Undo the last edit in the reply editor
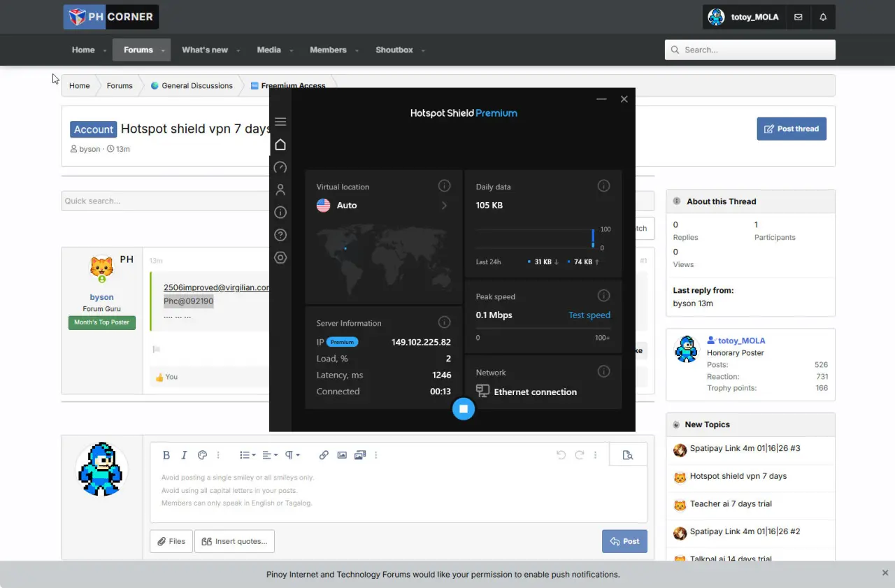 (561, 455)
